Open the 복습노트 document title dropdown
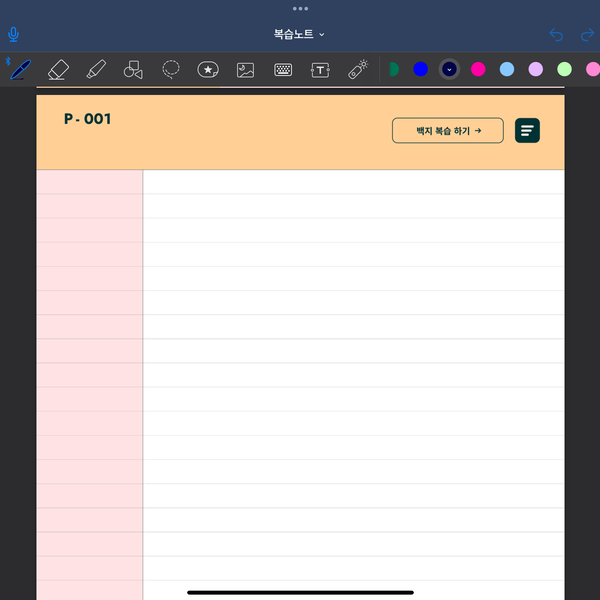This screenshot has width=600, height=600. (299, 34)
